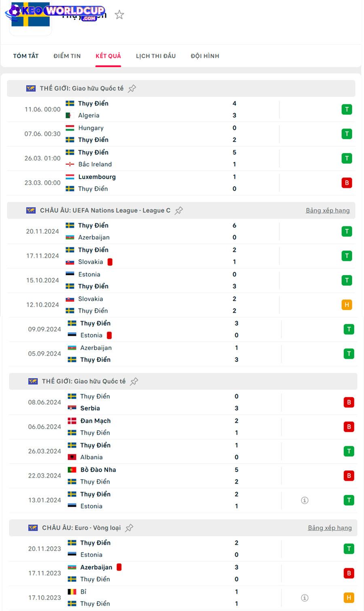
Task: Open info icon for the Bỉ vs Thụy Điển match
Action: pyautogui.click(x=305, y=598)
